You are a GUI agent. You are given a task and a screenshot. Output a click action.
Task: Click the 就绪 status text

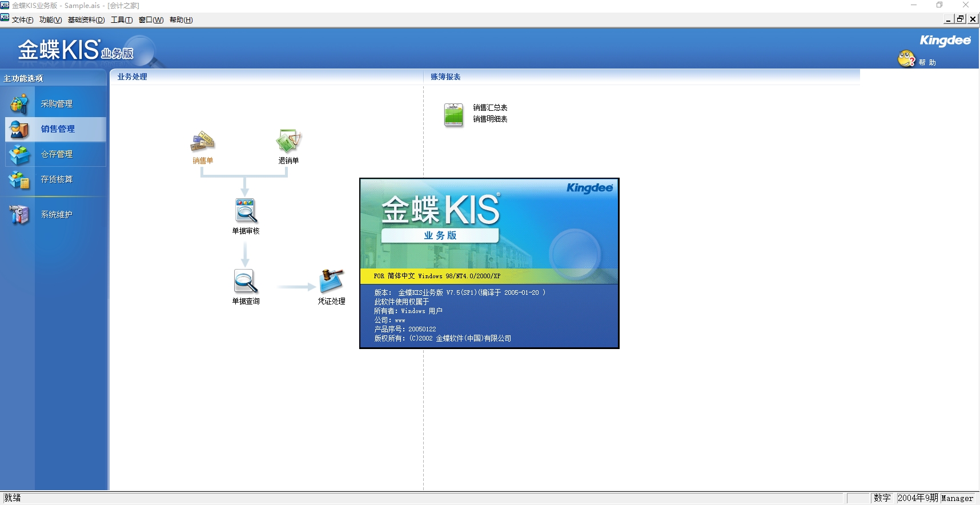[x=13, y=498]
